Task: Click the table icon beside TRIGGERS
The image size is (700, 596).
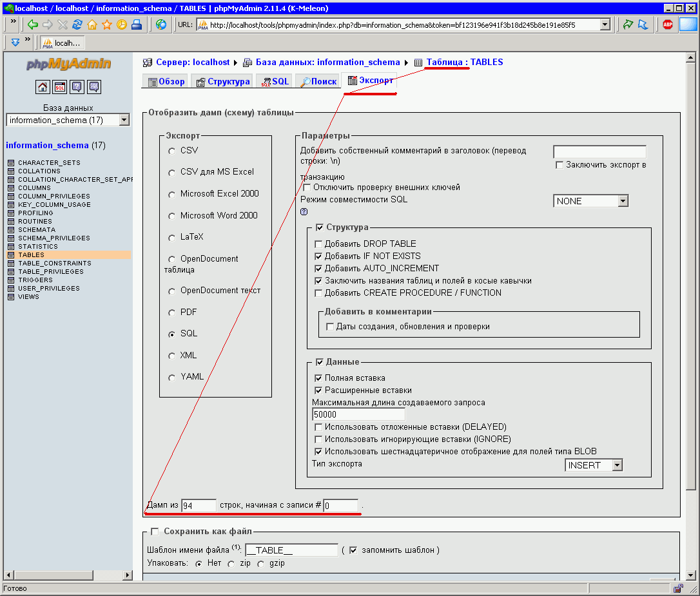Action: [x=11, y=280]
